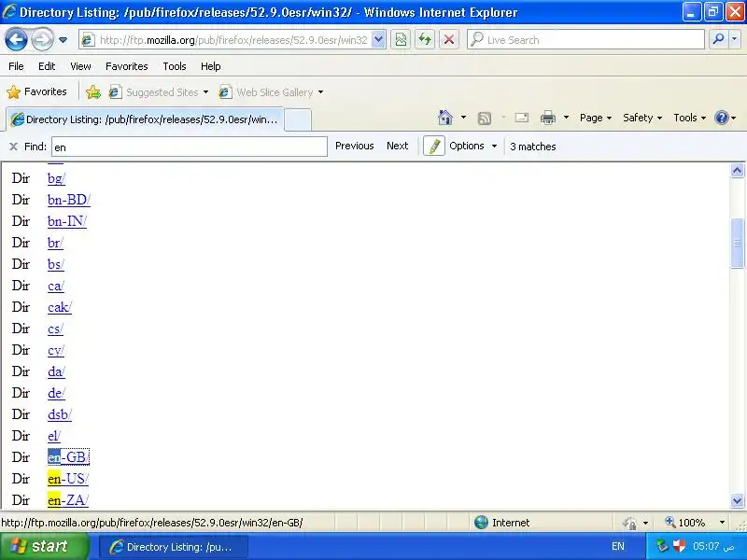
Task: Click the Favorites star button
Action: pos(37,91)
